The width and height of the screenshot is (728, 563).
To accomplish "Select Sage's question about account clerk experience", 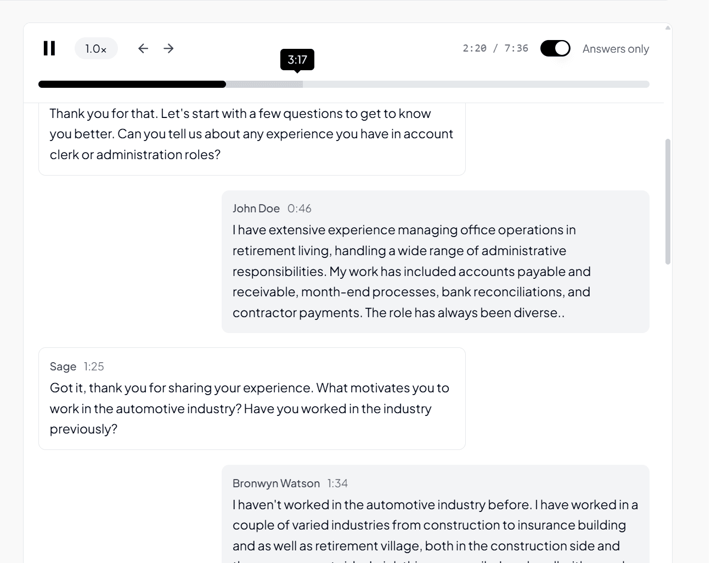I will [x=251, y=134].
